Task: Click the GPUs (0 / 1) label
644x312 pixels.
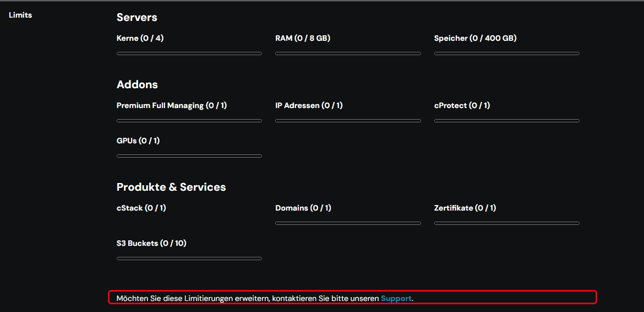Action: click(138, 141)
